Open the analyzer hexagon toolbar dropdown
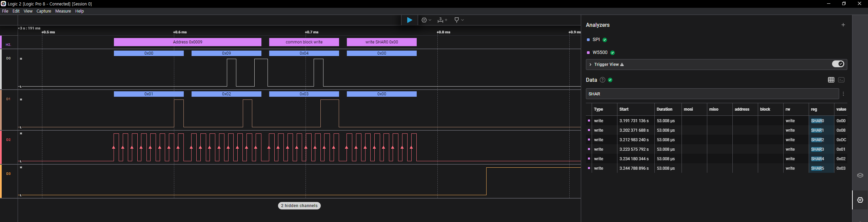 coord(426,20)
